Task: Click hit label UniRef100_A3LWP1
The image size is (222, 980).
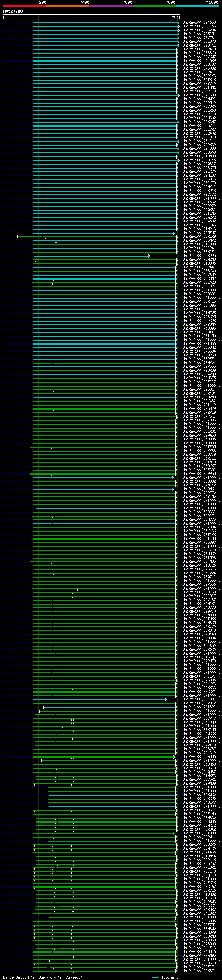Action: [x=199, y=286]
